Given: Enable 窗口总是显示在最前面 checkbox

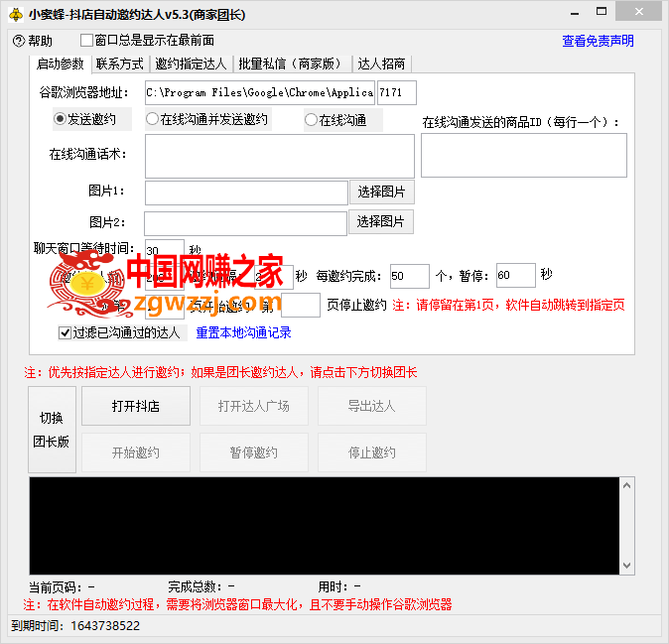Looking at the screenshot, I should coord(86,41).
